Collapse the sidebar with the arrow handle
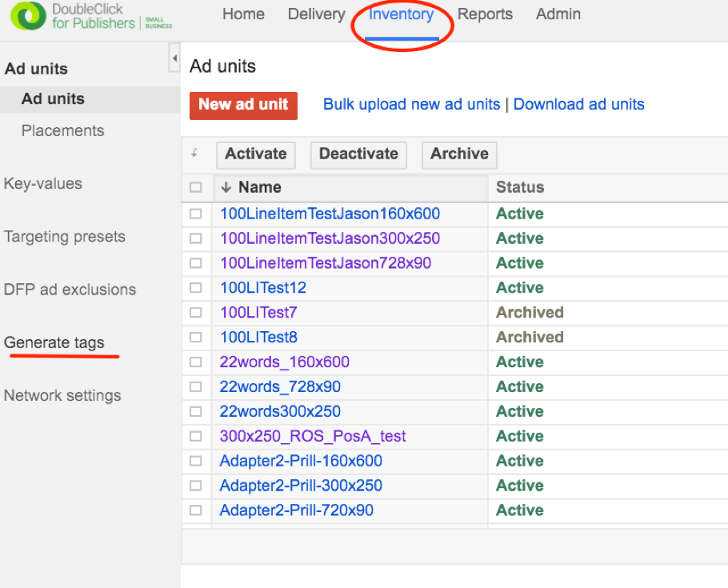The width and height of the screenshot is (728, 588). pyautogui.click(x=174, y=58)
